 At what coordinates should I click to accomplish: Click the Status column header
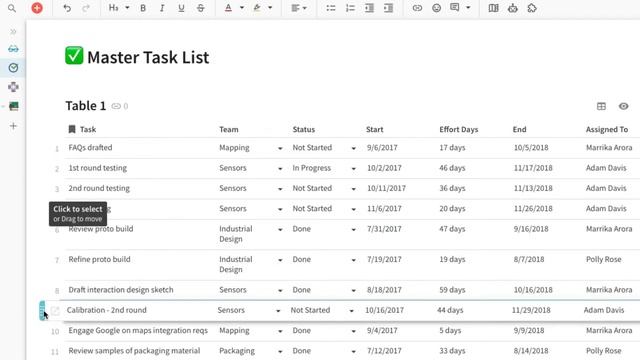click(x=304, y=129)
